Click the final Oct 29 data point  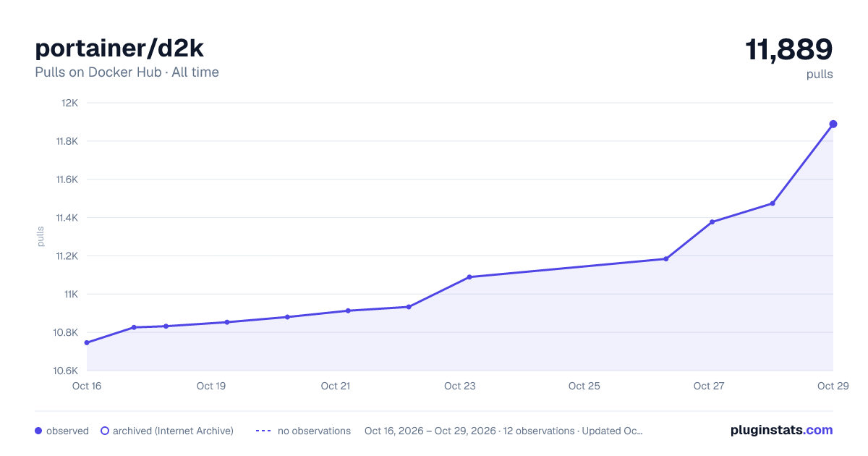[833, 124]
